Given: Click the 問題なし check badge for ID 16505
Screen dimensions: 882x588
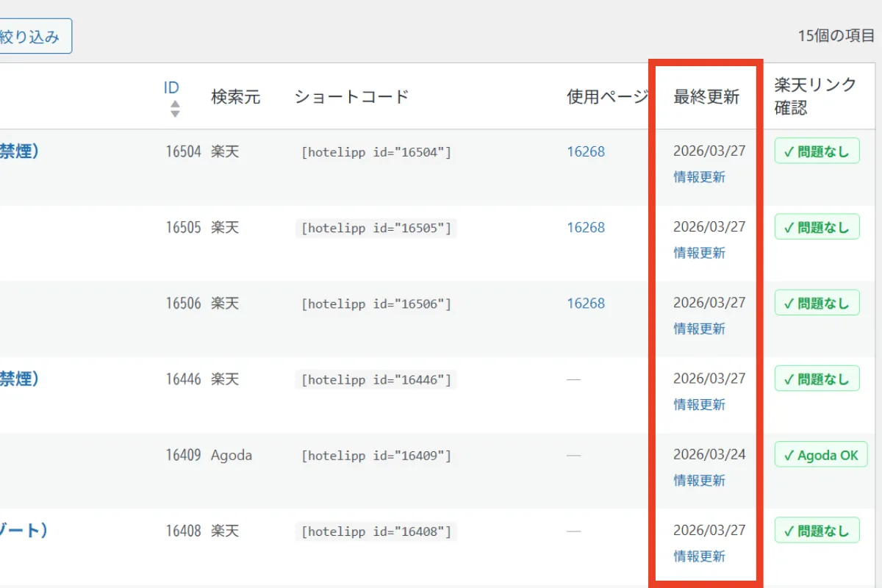Looking at the screenshot, I should click(x=817, y=226).
